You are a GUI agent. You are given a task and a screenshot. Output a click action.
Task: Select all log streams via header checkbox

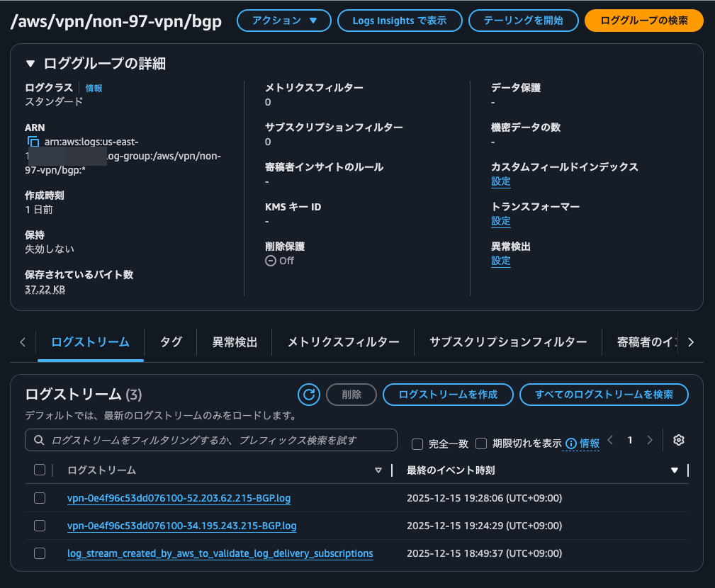pos(40,470)
